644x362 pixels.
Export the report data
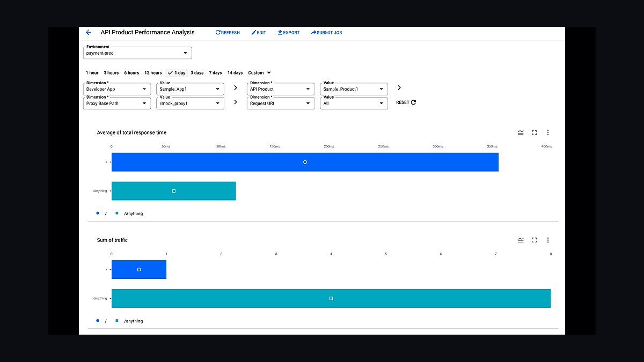tap(289, 33)
